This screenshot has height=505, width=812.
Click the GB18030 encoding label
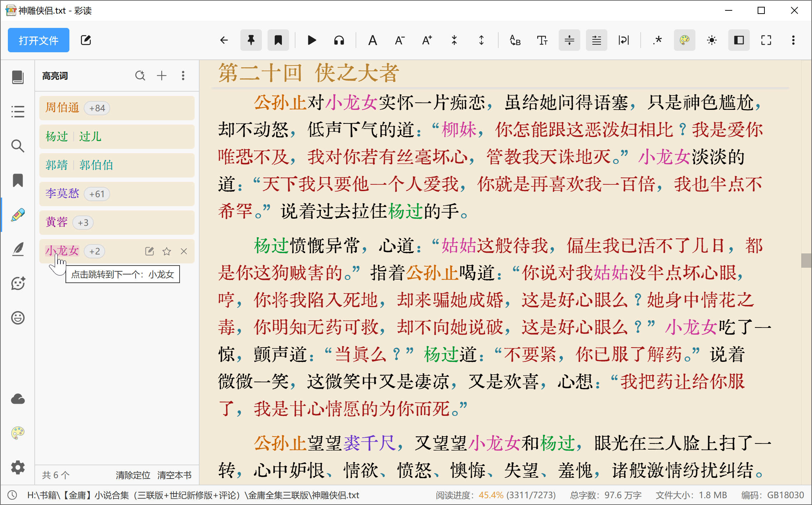(786, 495)
